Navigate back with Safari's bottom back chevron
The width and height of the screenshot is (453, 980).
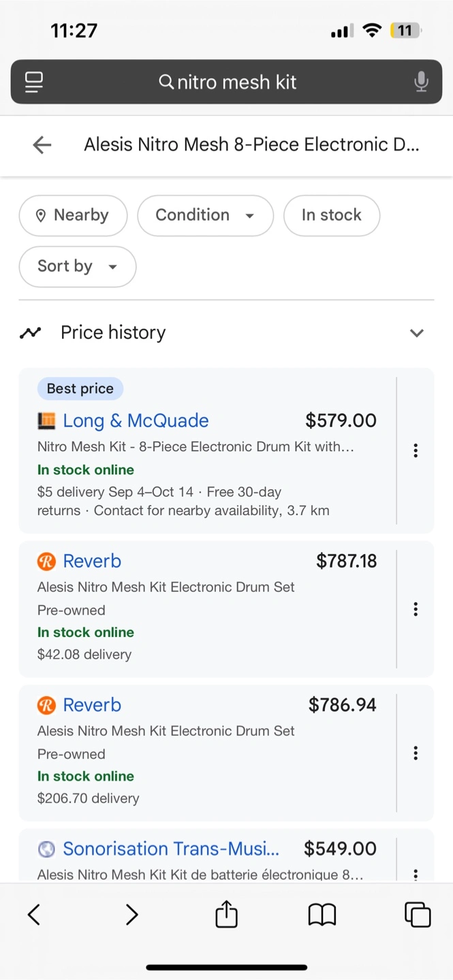(34, 914)
